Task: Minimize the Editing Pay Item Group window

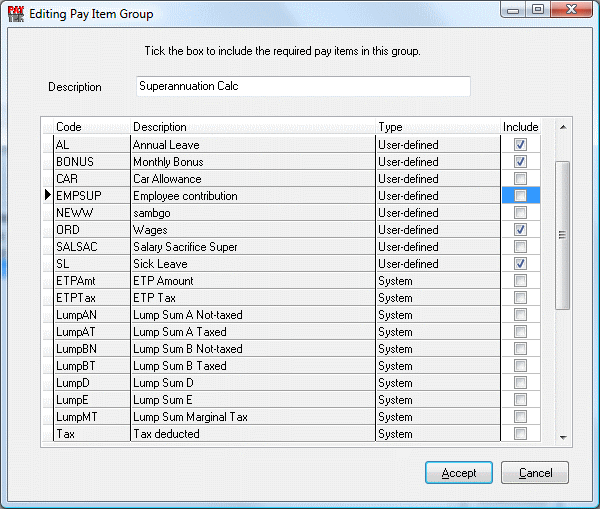Action: pyautogui.click(x=513, y=10)
